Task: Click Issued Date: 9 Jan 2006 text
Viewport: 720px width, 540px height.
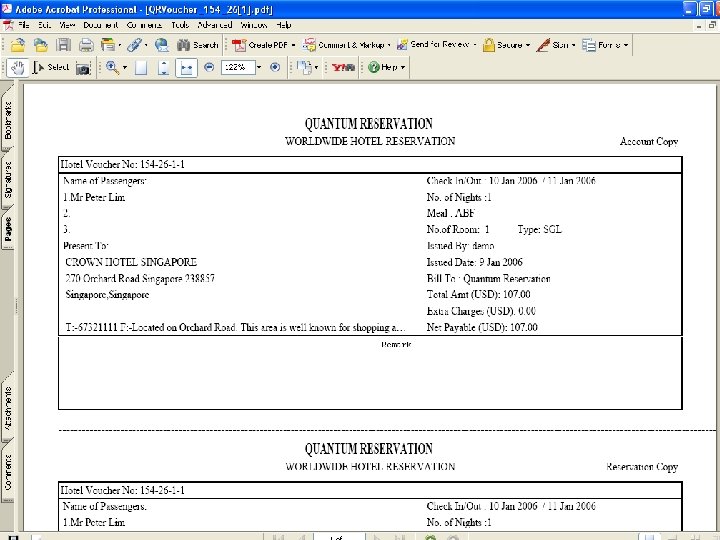Action: pyautogui.click(x=474, y=262)
